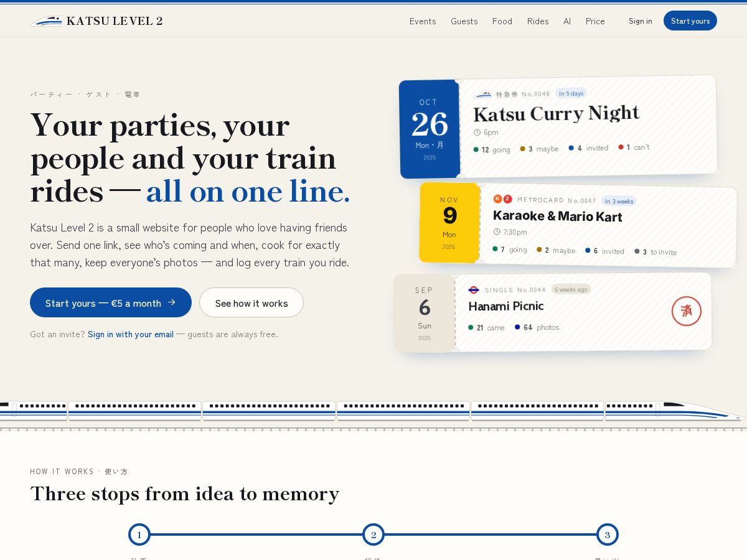This screenshot has height=560, width=747.
Task: Click the Oct 26 date stub
Action: [430, 129]
